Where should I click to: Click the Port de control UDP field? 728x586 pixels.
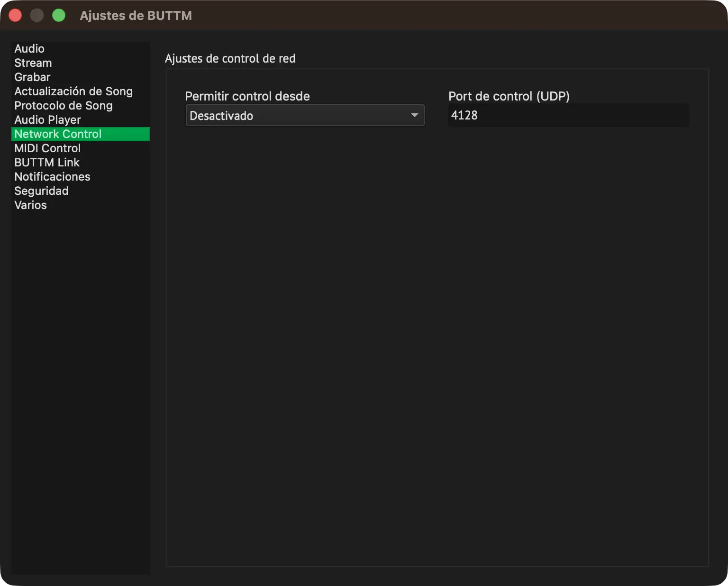[x=568, y=115]
